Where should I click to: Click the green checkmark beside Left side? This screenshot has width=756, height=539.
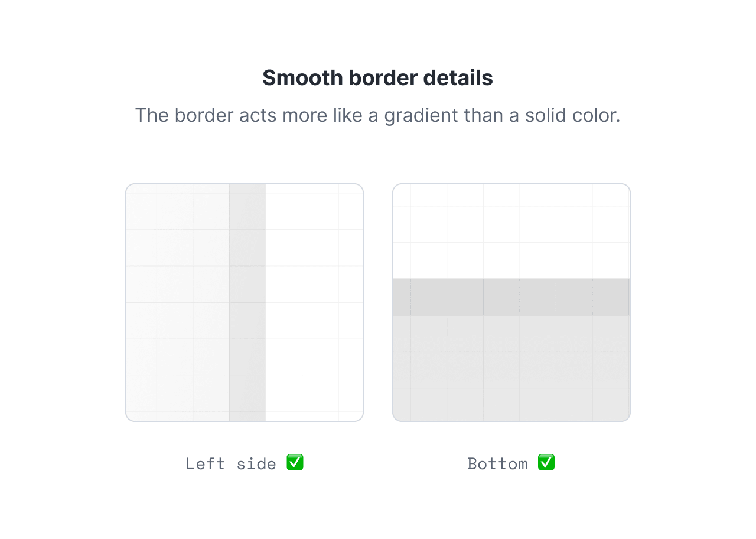[x=295, y=463]
